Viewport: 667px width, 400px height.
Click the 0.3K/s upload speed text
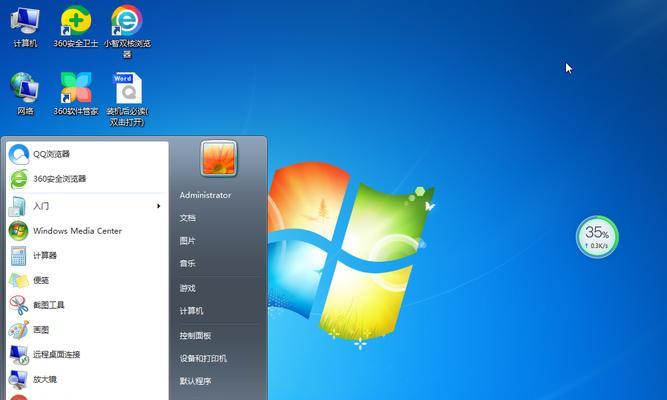tap(599, 246)
